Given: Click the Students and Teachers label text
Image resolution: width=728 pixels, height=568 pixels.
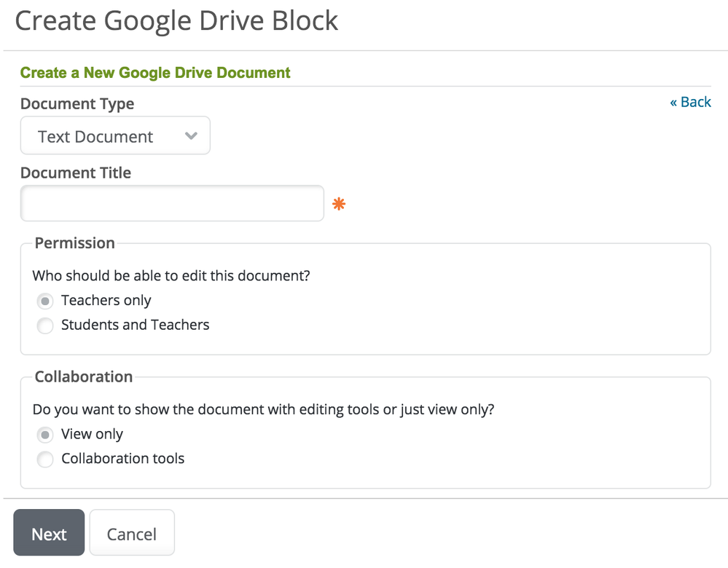Looking at the screenshot, I should pyautogui.click(x=135, y=325).
